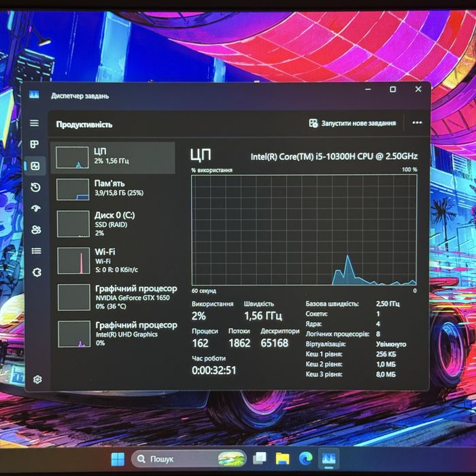The height and width of the screenshot is (476, 476).
Task: Click the ЦП mini graph thumbnail
Action: 72,158
